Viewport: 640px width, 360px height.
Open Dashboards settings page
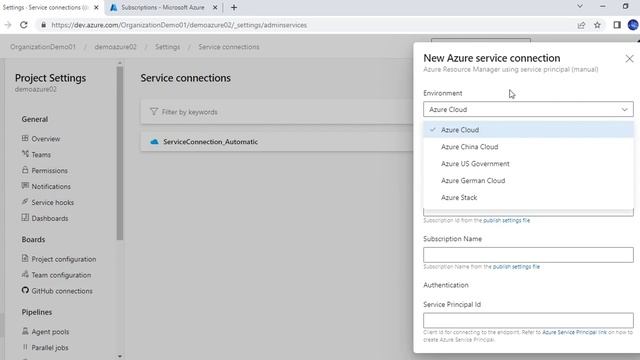point(50,218)
